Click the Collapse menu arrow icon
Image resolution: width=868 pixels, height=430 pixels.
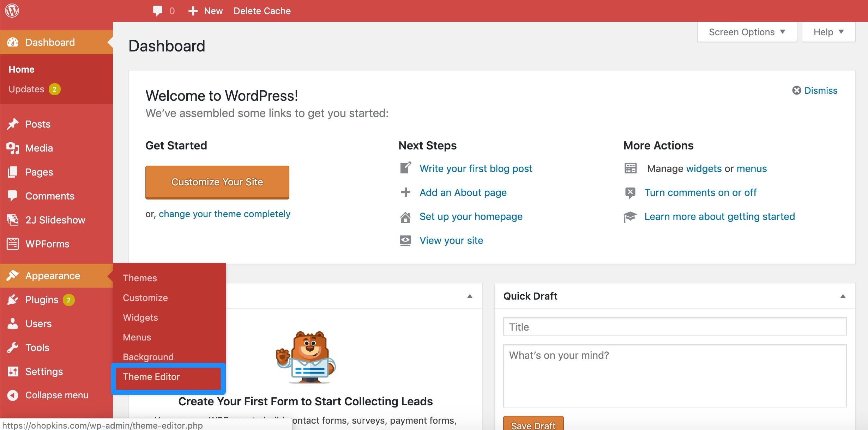click(13, 395)
